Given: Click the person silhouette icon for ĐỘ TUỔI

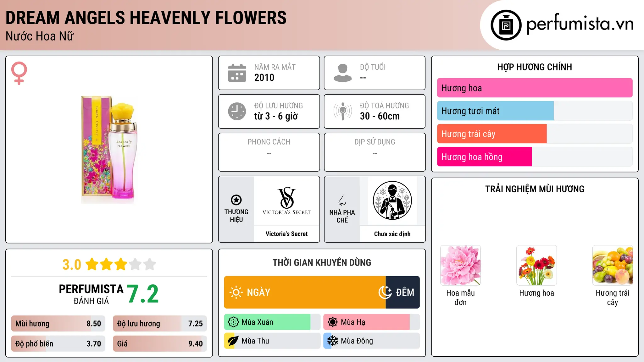Looking at the screenshot, I should 343,73.
